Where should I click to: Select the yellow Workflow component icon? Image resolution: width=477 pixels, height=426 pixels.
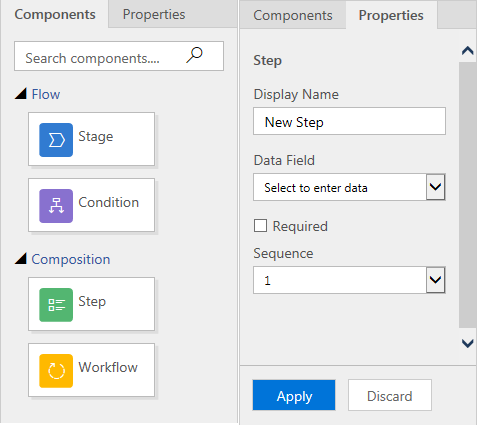(56, 371)
